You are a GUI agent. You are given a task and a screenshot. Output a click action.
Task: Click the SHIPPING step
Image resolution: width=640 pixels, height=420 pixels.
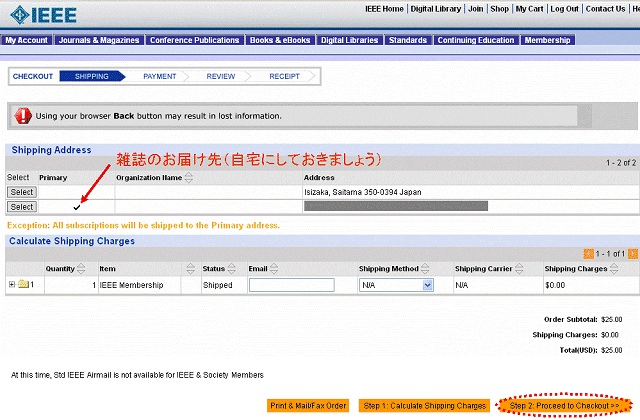[91, 76]
